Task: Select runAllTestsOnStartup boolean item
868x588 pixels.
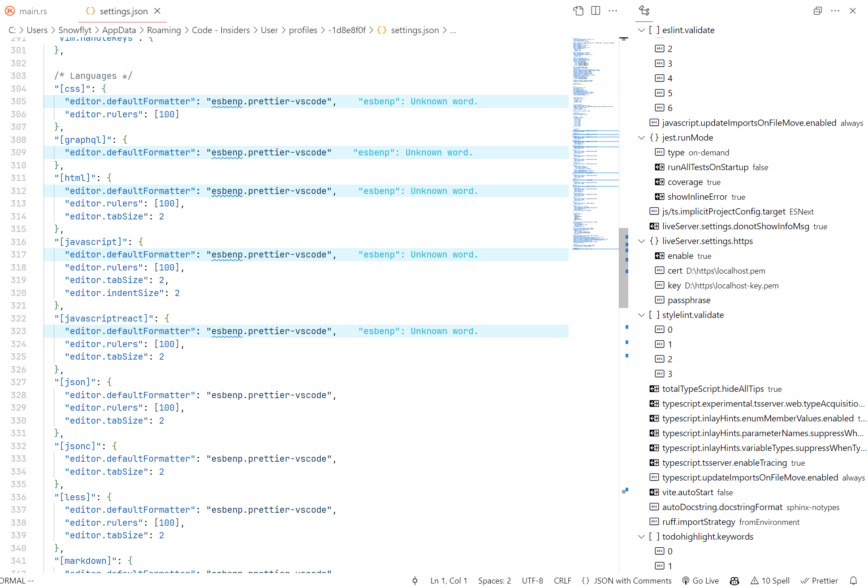Action: click(x=707, y=167)
